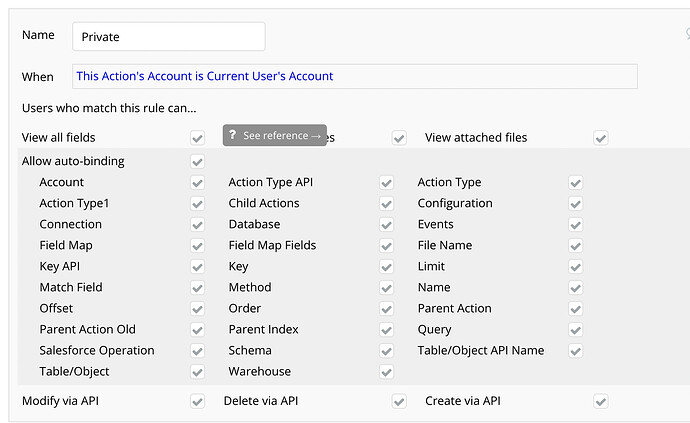This screenshot has height=423, width=690.
Task: Click the Salesforce Operation label
Action: pyautogui.click(x=97, y=350)
